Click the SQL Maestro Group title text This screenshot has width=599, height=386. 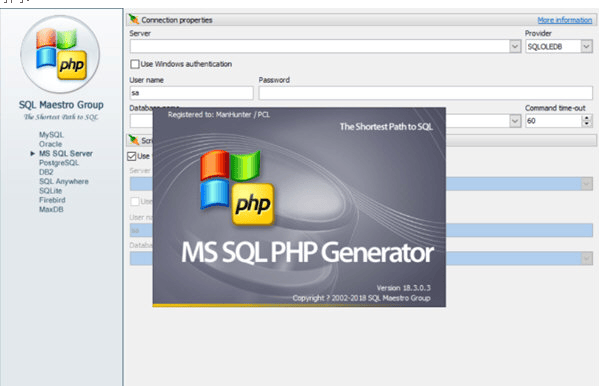click(x=61, y=105)
